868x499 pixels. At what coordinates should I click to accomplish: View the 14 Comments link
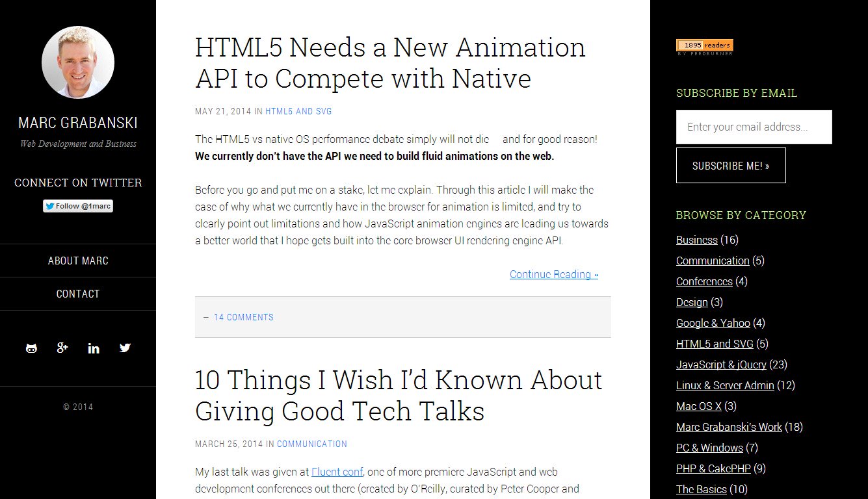click(x=243, y=317)
